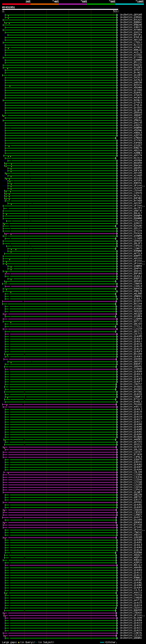Open hit UniRef100_Q8YUA5
The width and height of the screenshot is (146, 644).
click(x=131, y=15)
